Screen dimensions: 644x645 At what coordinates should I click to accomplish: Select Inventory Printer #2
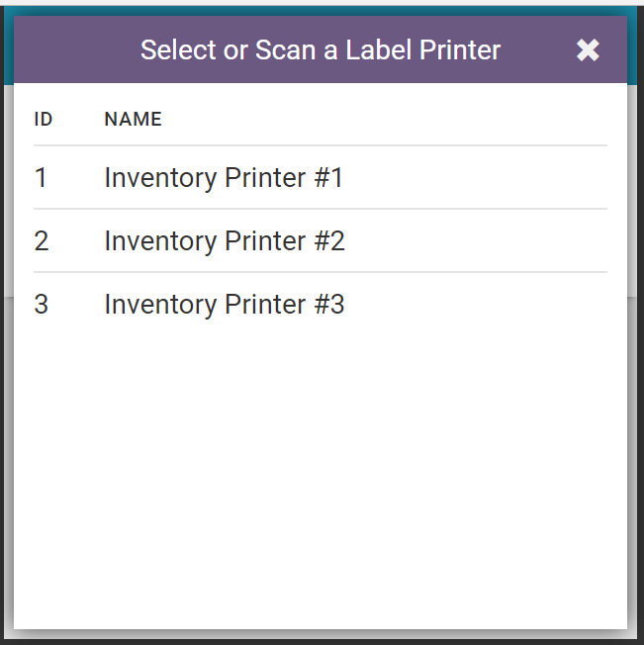click(225, 241)
